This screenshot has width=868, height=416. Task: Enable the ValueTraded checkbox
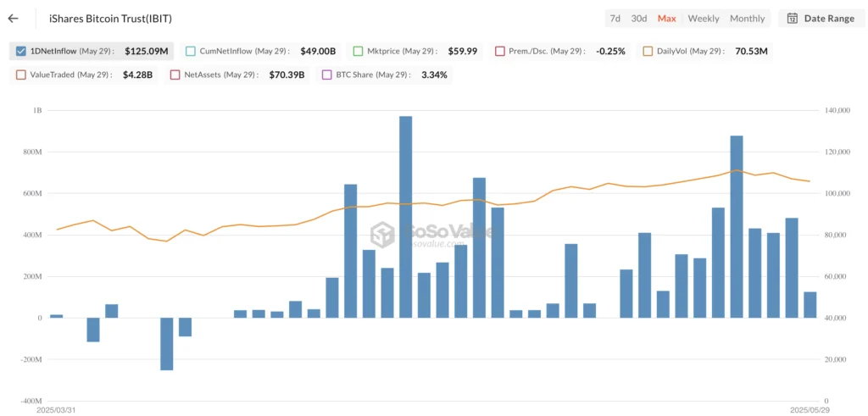[21, 75]
